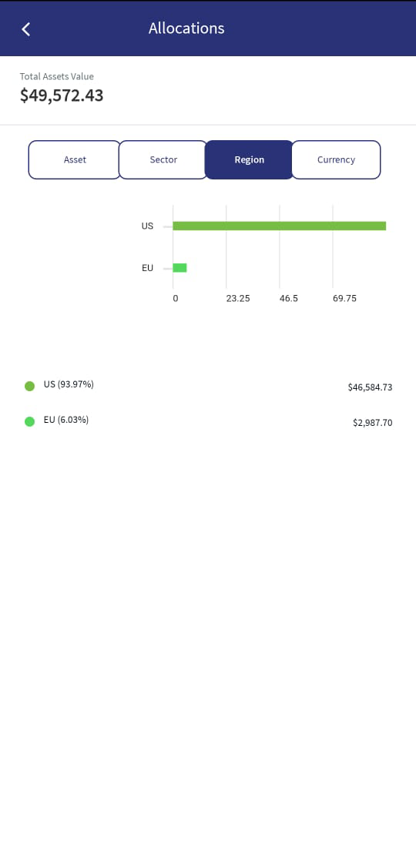Click the Allocations page title
The image size is (416, 868).
point(186,28)
